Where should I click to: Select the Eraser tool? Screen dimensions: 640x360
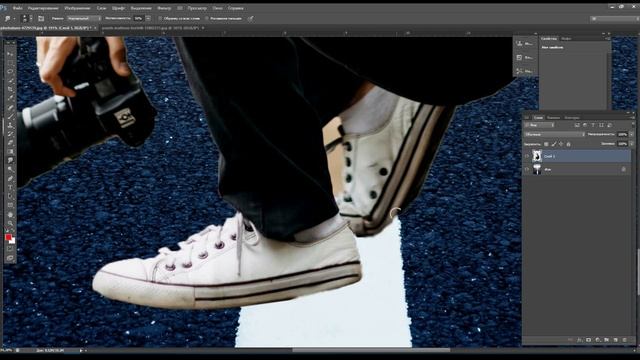pyautogui.click(x=10, y=142)
